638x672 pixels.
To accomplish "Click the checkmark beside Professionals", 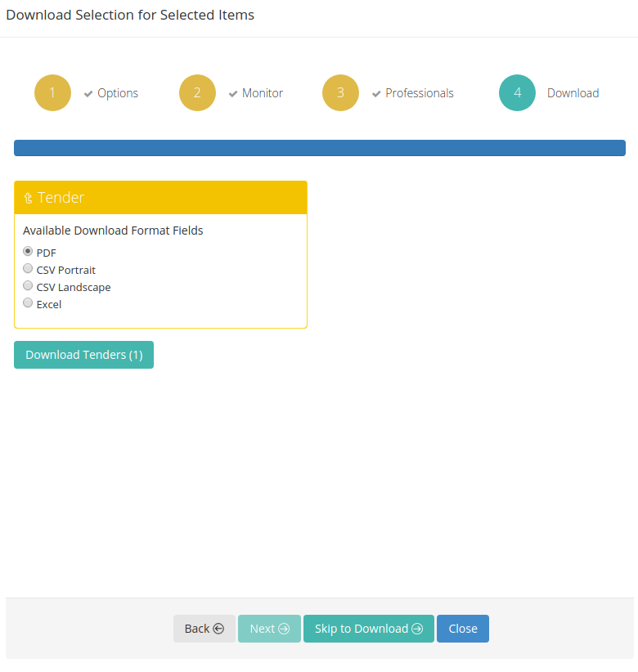I will [376, 94].
